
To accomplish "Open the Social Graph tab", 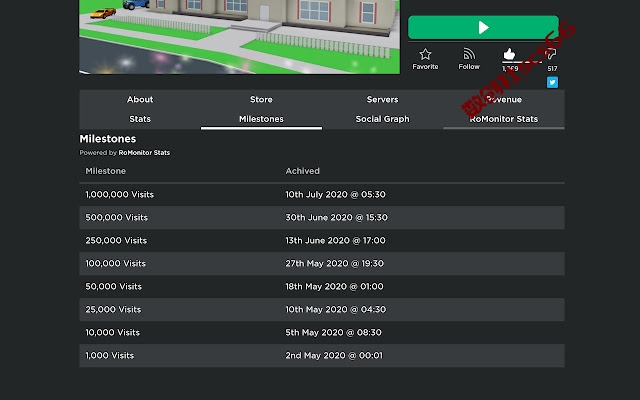I will [x=382, y=119].
